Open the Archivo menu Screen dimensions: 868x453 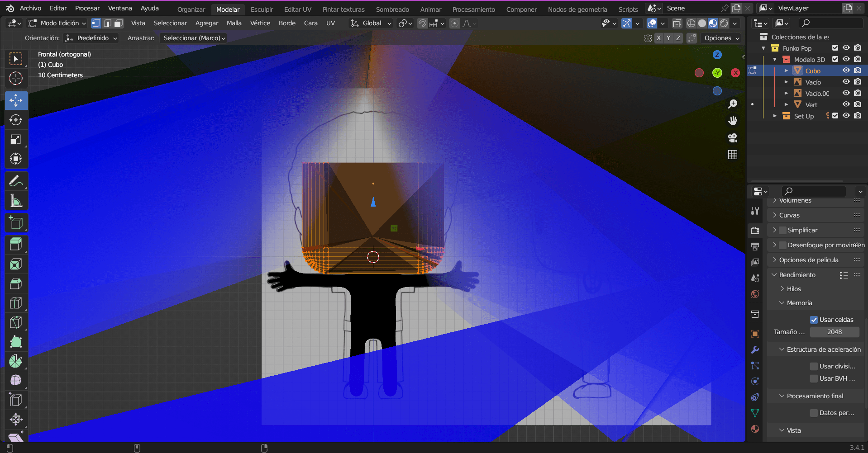tap(30, 8)
